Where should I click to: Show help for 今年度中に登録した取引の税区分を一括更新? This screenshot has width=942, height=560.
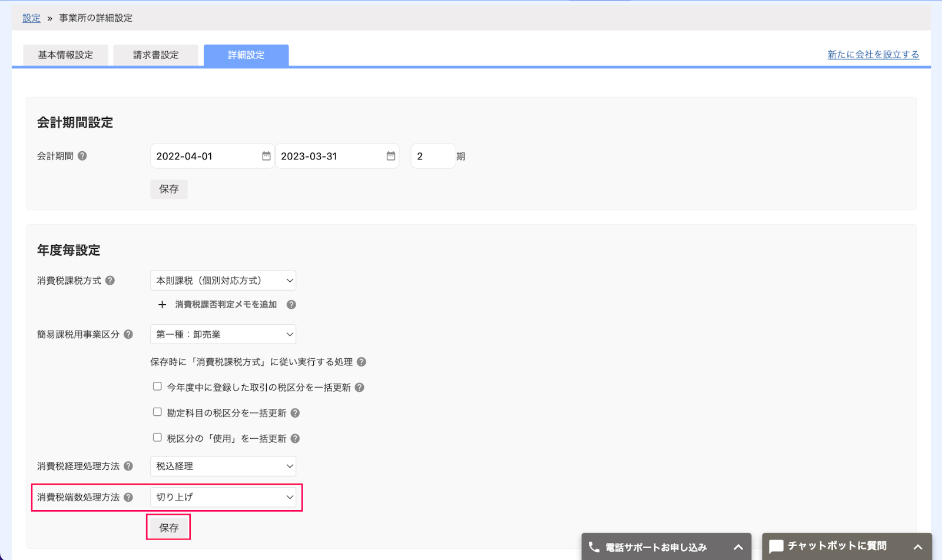(360, 388)
